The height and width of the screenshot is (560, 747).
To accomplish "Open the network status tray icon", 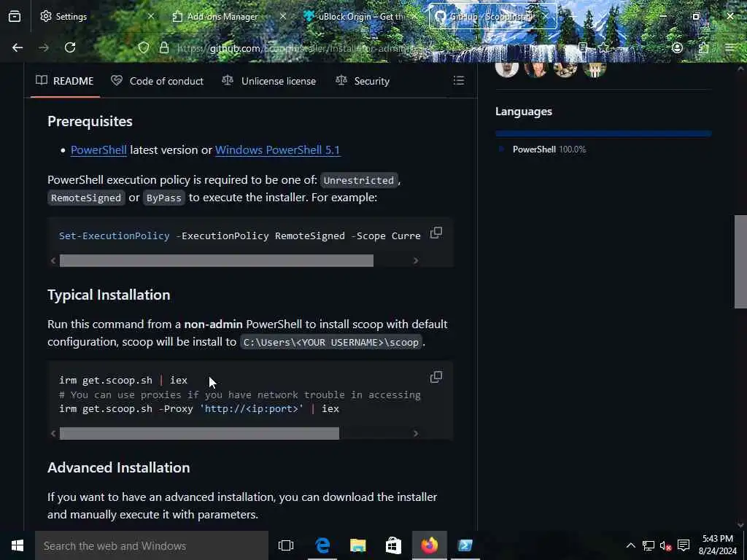I will tap(649, 545).
